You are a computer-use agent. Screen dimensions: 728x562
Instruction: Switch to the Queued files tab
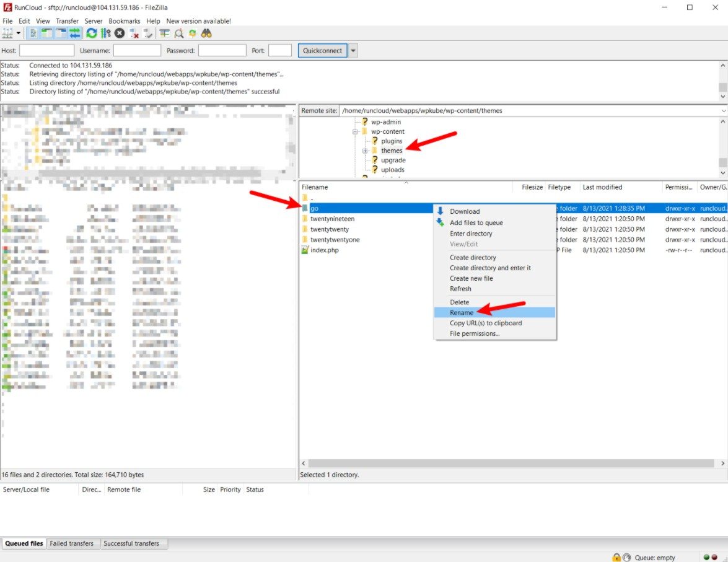coord(24,543)
